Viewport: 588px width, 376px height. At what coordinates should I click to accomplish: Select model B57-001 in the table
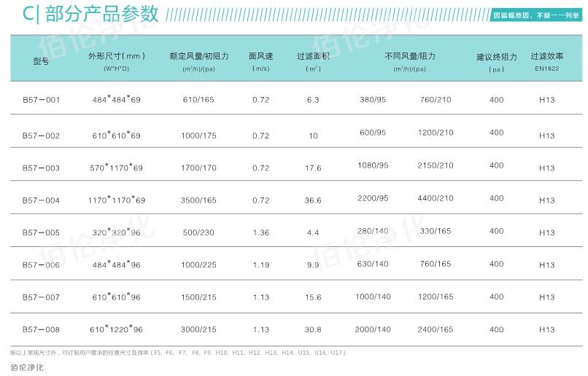(x=41, y=100)
